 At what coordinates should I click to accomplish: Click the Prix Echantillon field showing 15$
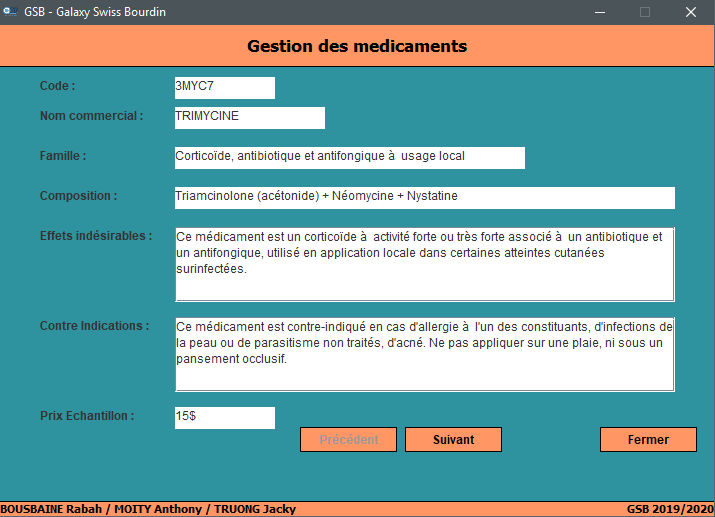pos(224,417)
